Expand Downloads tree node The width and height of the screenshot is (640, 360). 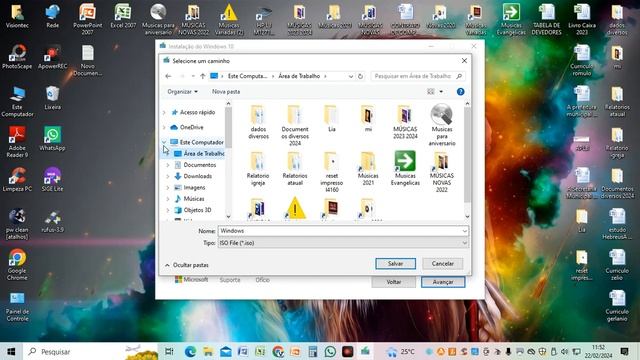tap(168, 176)
